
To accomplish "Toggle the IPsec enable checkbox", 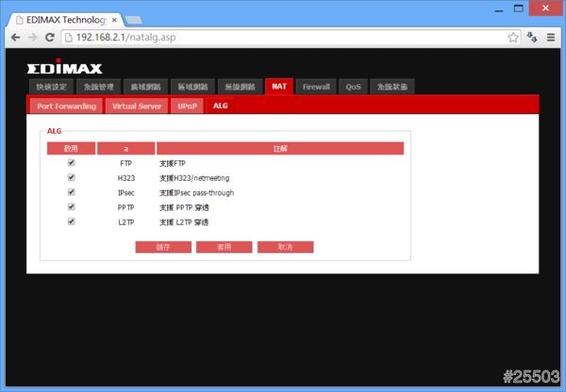I will (71, 192).
